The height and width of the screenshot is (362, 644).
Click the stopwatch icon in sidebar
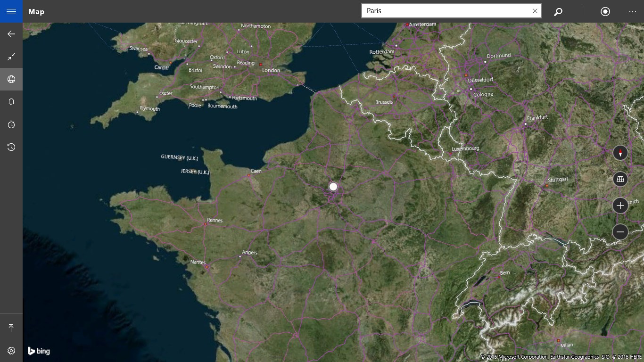(11, 124)
